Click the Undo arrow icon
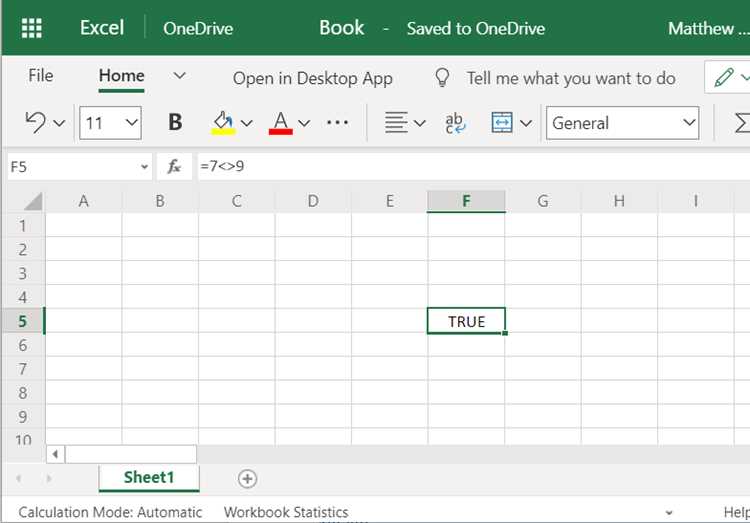The width and height of the screenshot is (750, 523). coord(35,122)
